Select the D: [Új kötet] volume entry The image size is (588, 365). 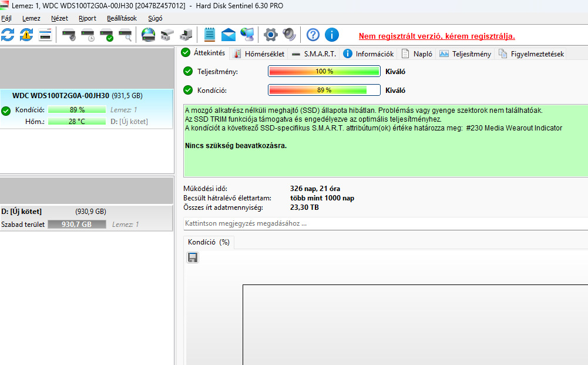[x=86, y=217]
